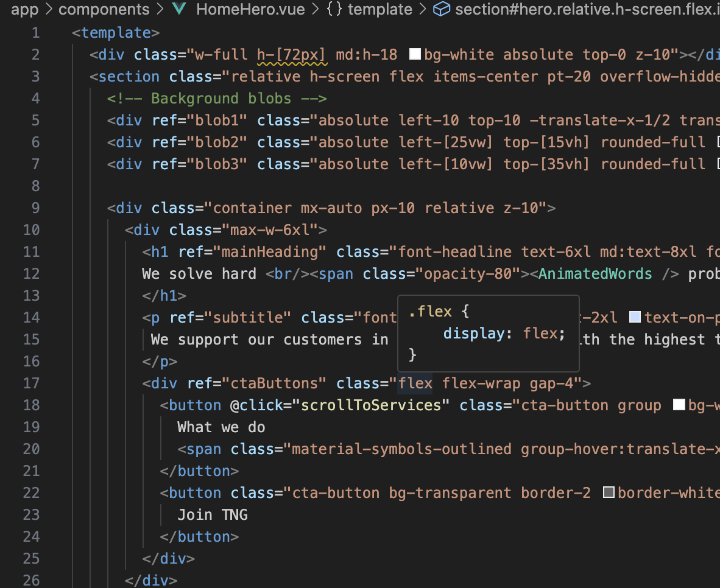This screenshot has height=588, width=720.
Task: Click 'md:h-18' class on line 2
Action: pos(367,55)
